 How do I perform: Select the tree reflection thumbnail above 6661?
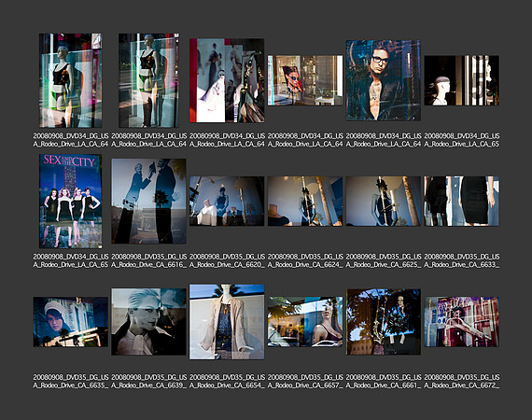pos(384,322)
